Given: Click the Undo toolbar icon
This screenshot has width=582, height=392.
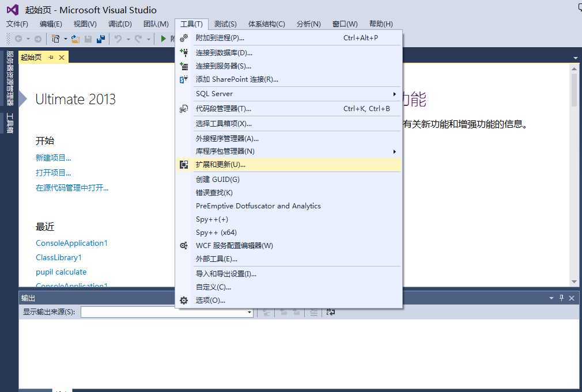Looking at the screenshot, I should 118,39.
